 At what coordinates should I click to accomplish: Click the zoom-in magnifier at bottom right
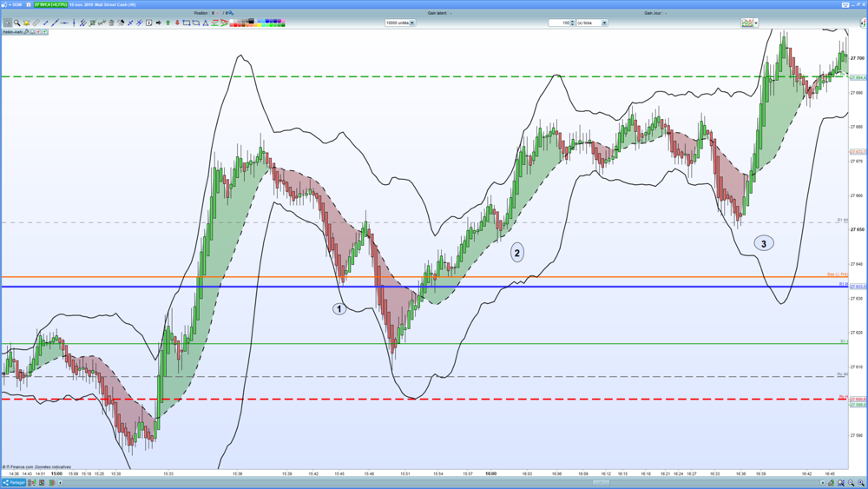861,483
